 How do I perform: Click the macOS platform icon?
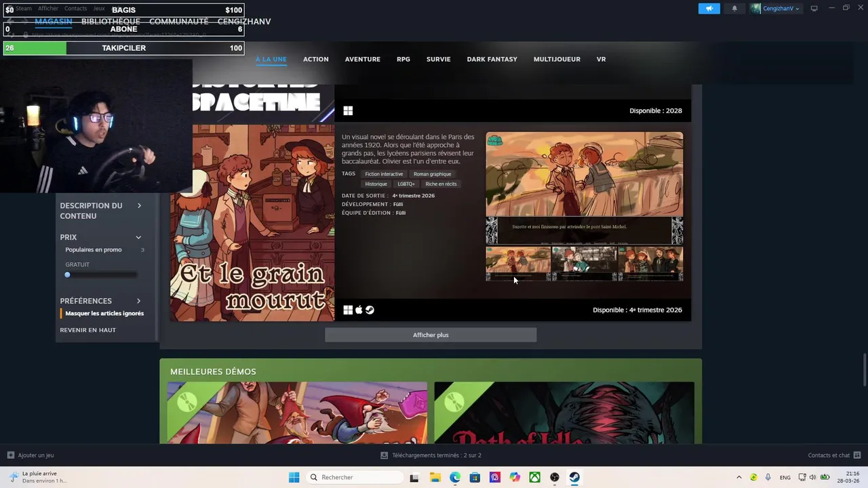(x=359, y=310)
